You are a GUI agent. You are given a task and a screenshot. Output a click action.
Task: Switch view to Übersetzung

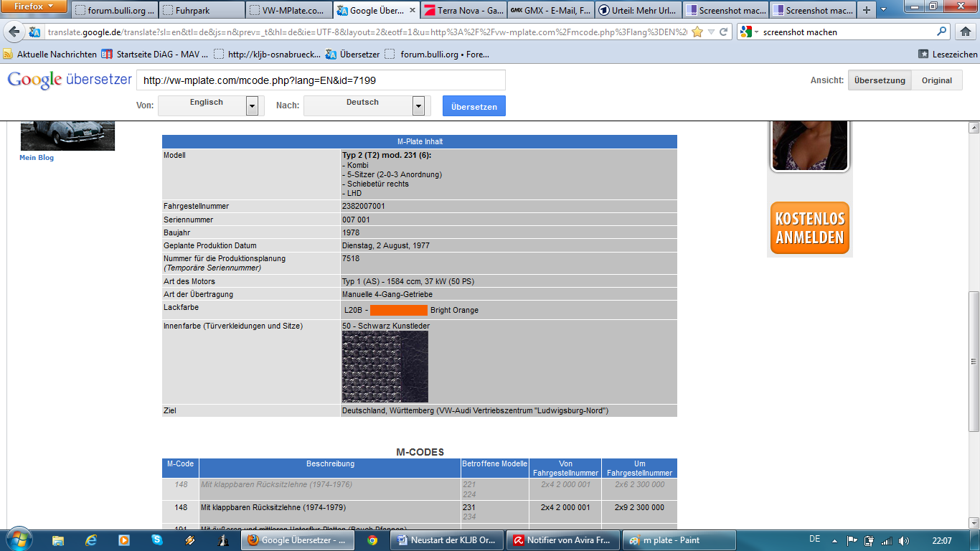click(x=880, y=80)
